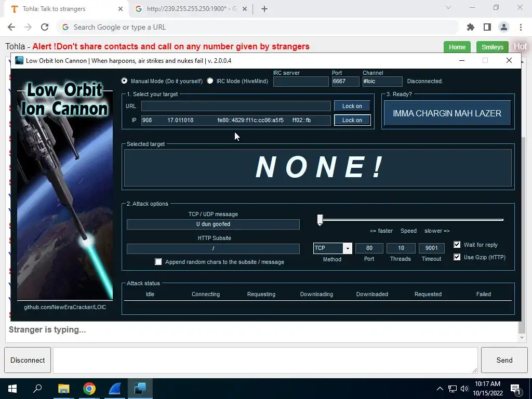Open network status tray icon

coord(453,389)
